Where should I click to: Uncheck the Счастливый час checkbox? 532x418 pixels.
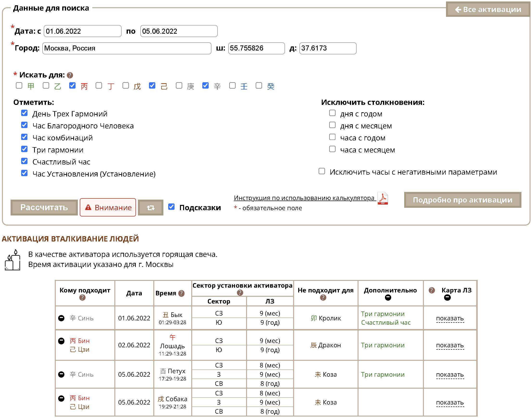tap(24, 161)
